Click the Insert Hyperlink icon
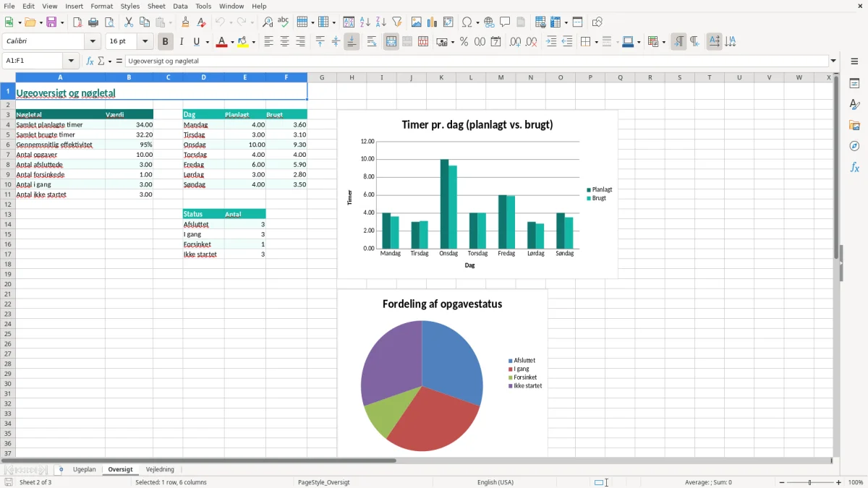 point(490,22)
